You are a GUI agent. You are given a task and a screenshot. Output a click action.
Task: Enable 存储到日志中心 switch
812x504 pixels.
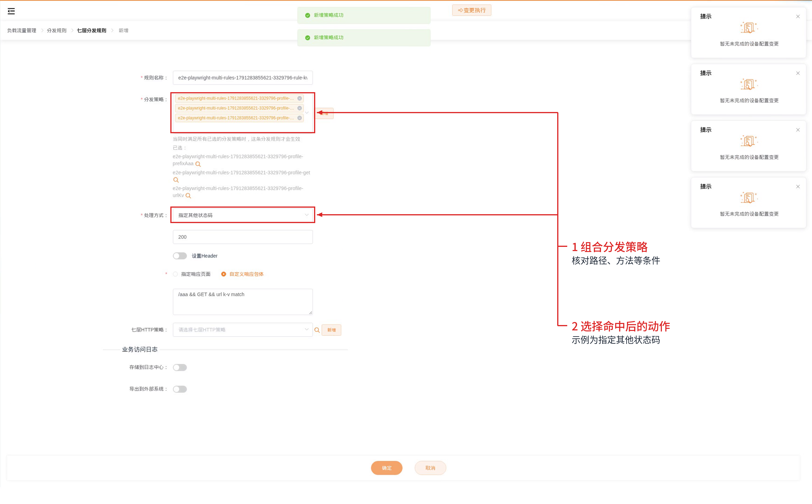click(x=180, y=367)
